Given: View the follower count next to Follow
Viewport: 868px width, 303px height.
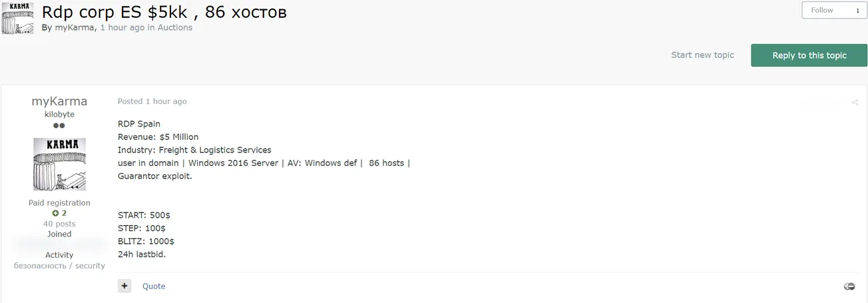Looking at the screenshot, I should coord(857,11).
